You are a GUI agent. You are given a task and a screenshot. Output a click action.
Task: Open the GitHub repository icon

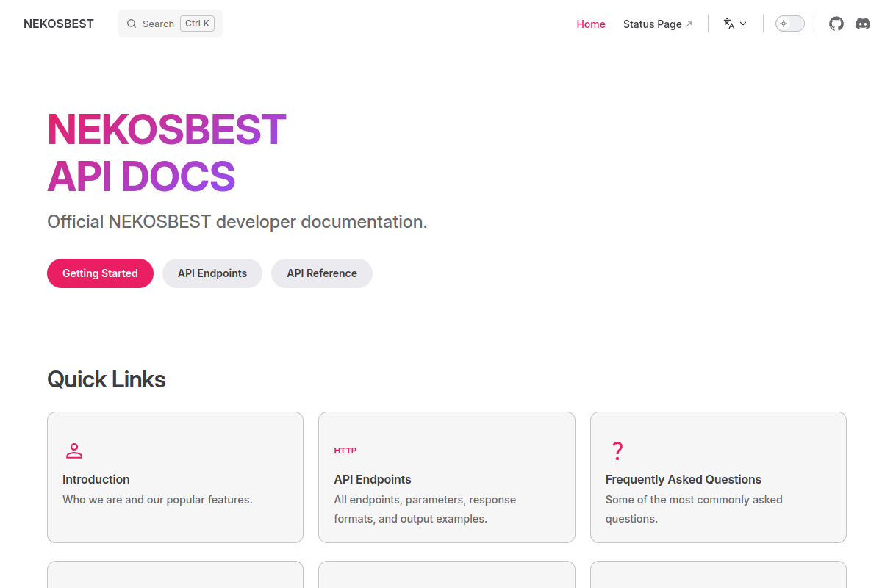click(836, 24)
